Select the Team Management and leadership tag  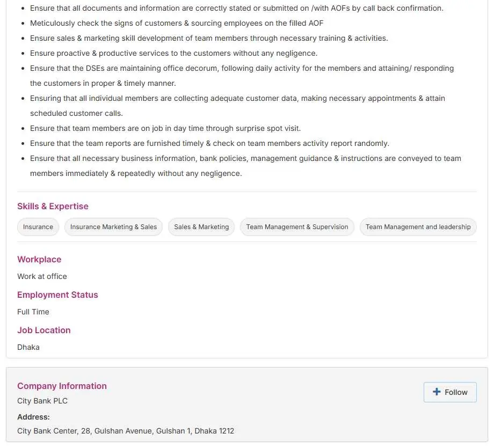tap(418, 227)
